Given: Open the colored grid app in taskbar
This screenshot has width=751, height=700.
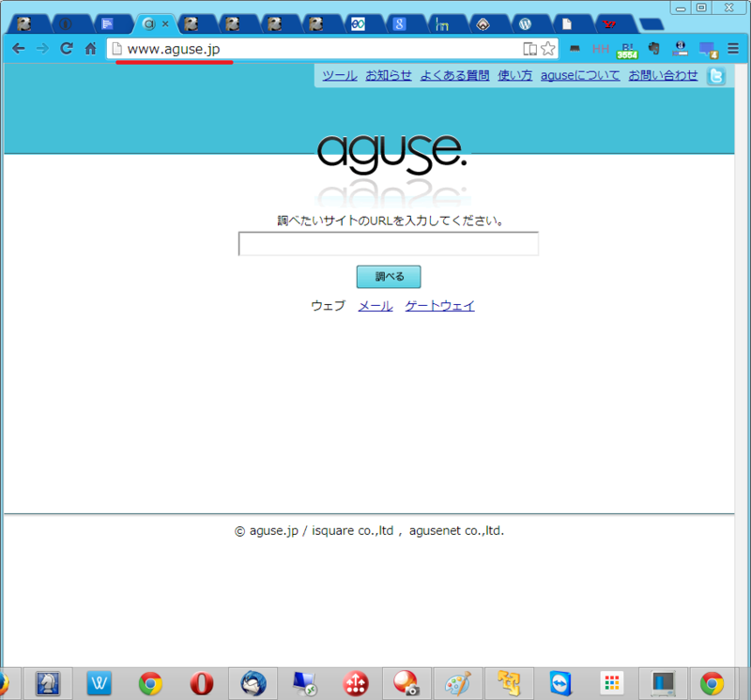Looking at the screenshot, I should pyautogui.click(x=612, y=683).
